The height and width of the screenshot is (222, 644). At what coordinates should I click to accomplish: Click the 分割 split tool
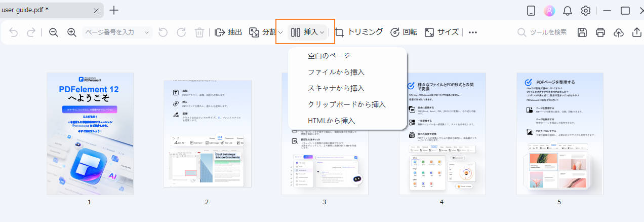tap(262, 32)
